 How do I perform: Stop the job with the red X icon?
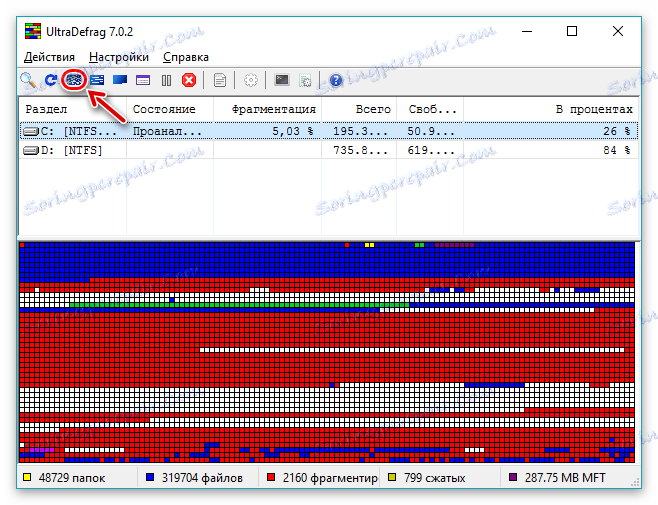(x=189, y=80)
